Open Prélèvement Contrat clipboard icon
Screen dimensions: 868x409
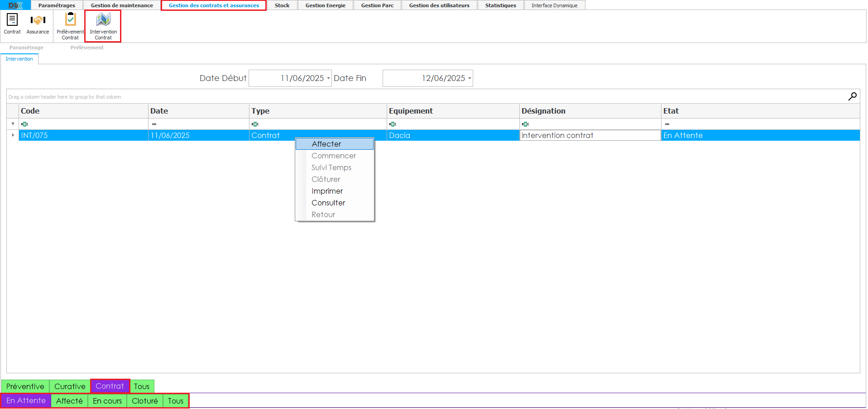(70, 20)
